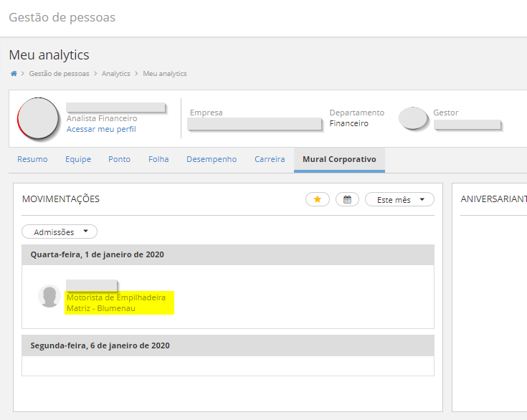Click the Gestor avatar picture
Screen dimensions: 527x420
tap(413, 118)
